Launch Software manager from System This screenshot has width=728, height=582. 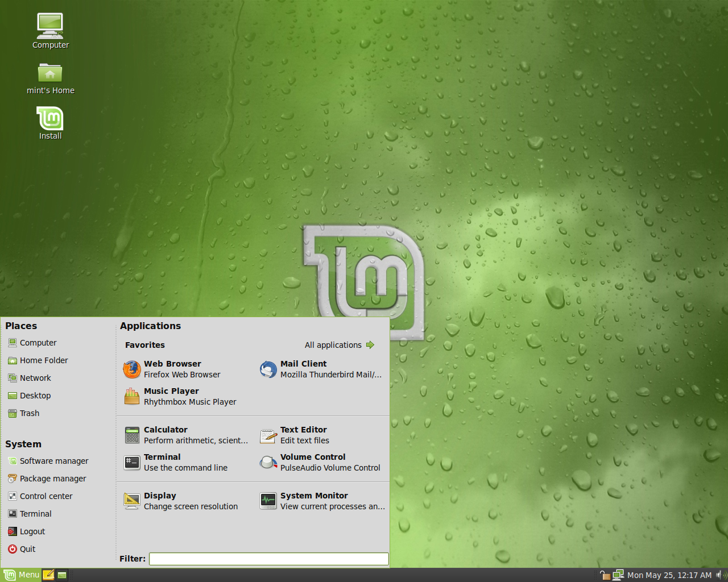[48, 461]
